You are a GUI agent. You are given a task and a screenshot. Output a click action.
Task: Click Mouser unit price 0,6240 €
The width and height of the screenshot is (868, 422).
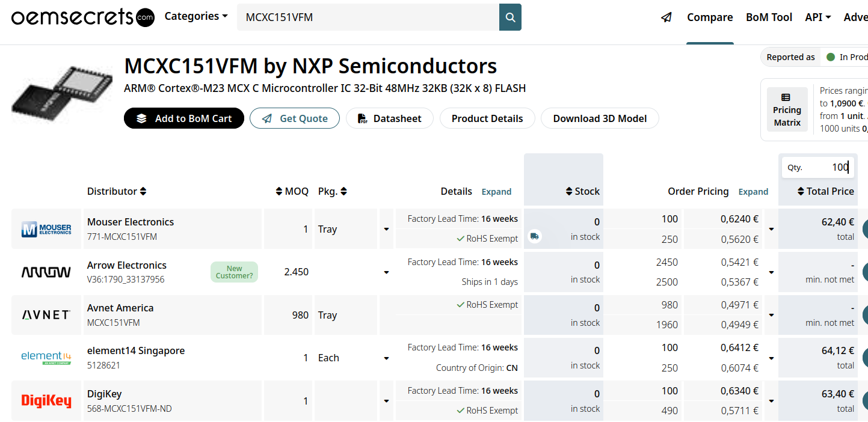[740, 219]
